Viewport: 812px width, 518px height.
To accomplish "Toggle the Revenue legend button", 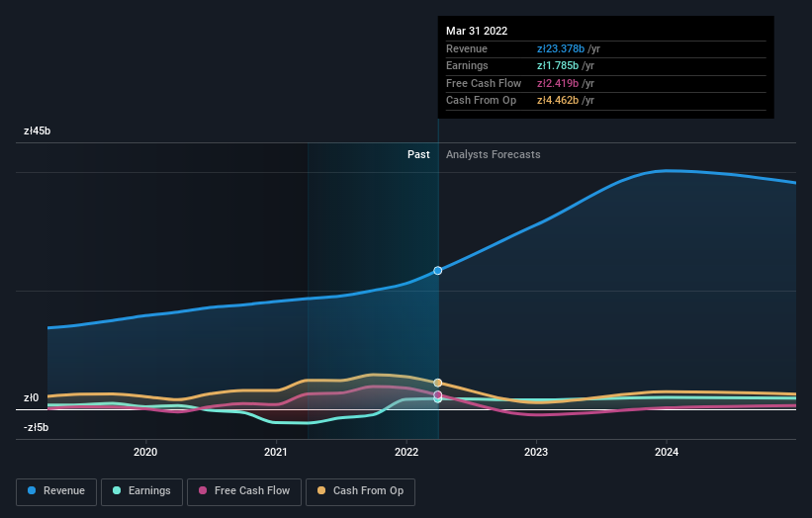I will (x=56, y=491).
